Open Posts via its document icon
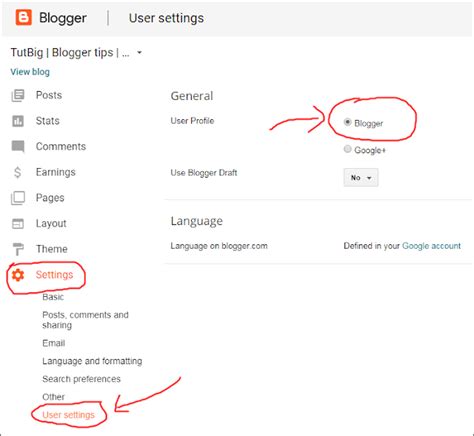The height and width of the screenshot is (436, 474). click(18, 95)
